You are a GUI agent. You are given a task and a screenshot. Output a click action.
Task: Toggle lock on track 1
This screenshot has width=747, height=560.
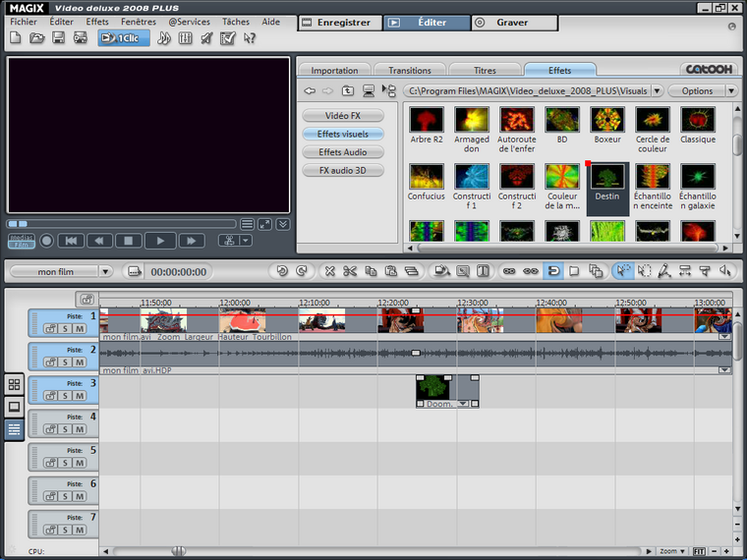(50, 328)
